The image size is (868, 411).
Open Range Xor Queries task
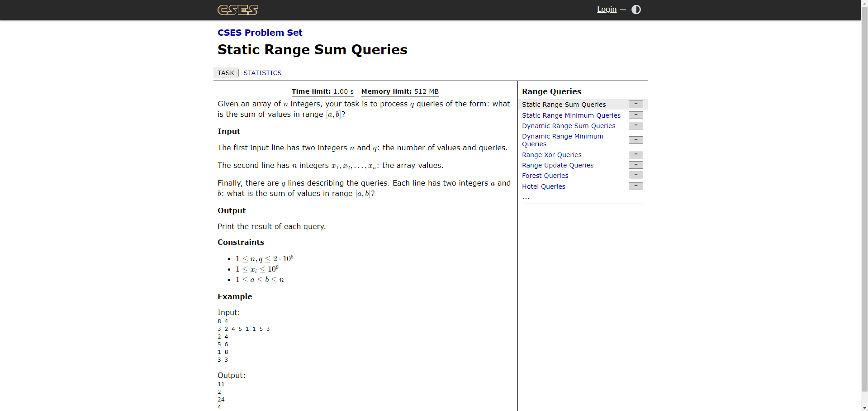click(x=551, y=155)
